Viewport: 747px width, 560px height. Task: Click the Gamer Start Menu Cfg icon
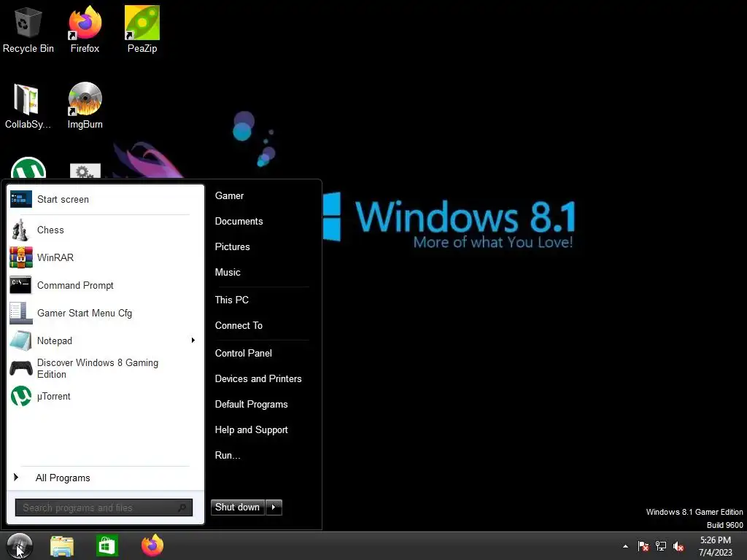click(x=21, y=314)
